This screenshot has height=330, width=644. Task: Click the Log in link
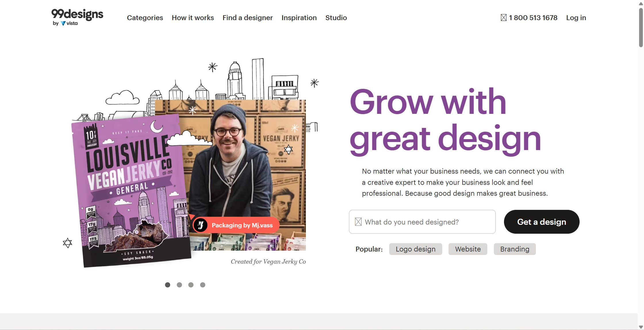tap(576, 18)
